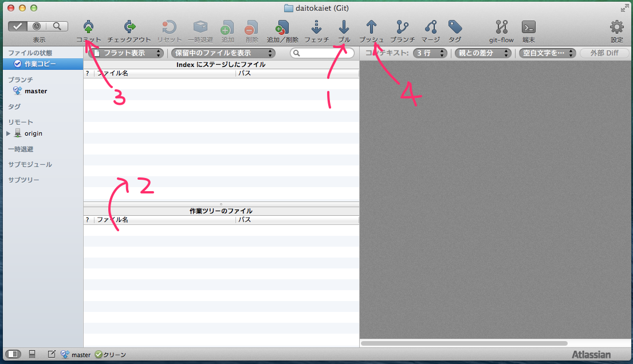Click the edit pencil status bar icon
633x364 pixels.
[51, 354]
